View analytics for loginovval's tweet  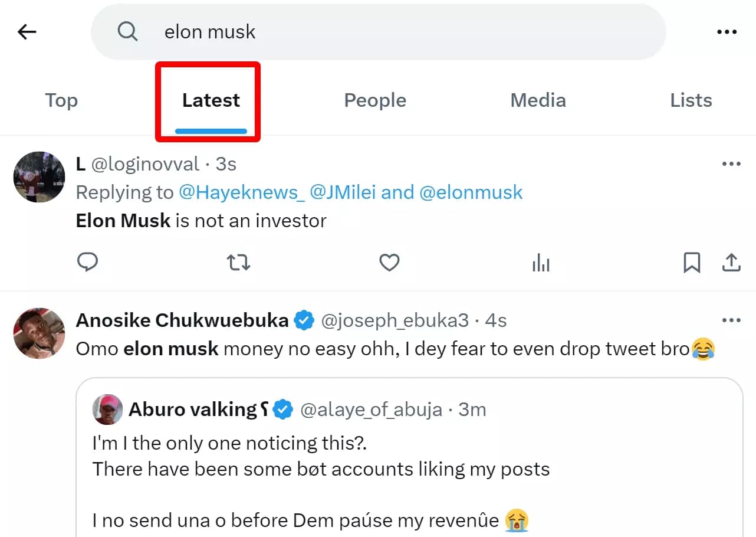(541, 262)
